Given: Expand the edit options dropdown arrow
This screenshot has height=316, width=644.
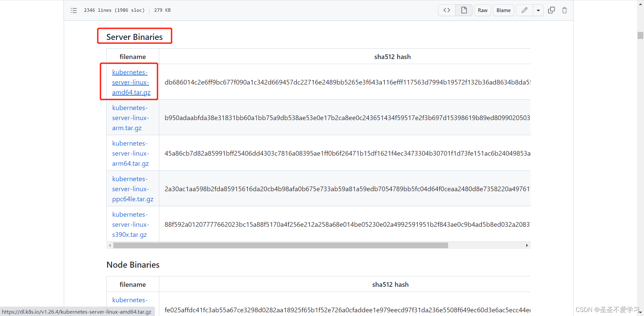Looking at the screenshot, I should click(x=538, y=10).
